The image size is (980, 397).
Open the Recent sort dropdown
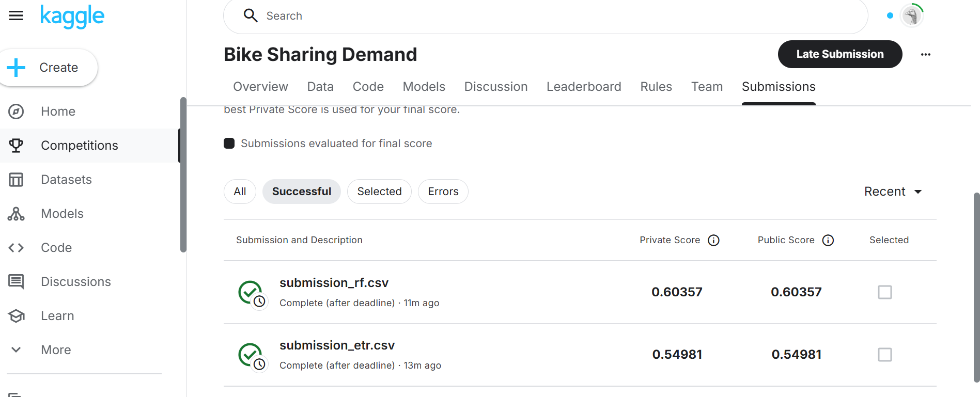(893, 192)
